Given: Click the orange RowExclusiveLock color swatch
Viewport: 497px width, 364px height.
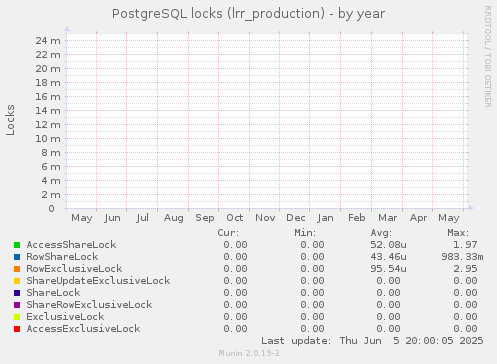Looking at the screenshot, I should 17,269.
